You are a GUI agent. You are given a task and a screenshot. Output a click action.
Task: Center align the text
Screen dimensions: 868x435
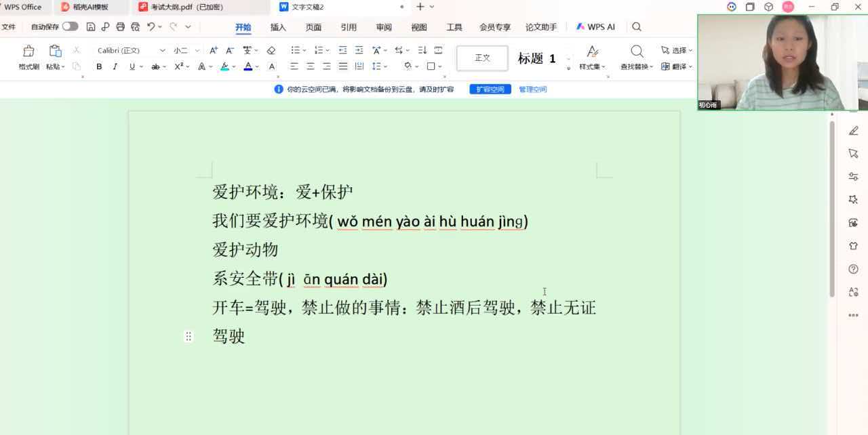click(311, 66)
